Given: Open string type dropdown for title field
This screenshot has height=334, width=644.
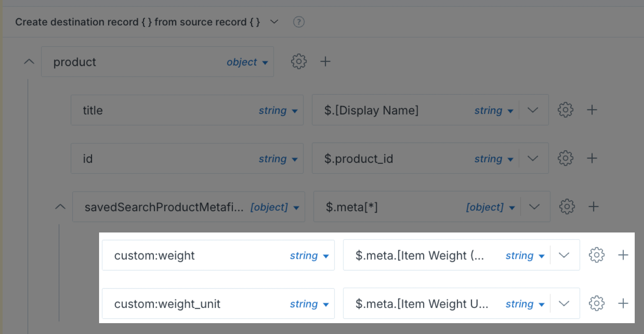Looking at the screenshot, I should (x=278, y=110).
